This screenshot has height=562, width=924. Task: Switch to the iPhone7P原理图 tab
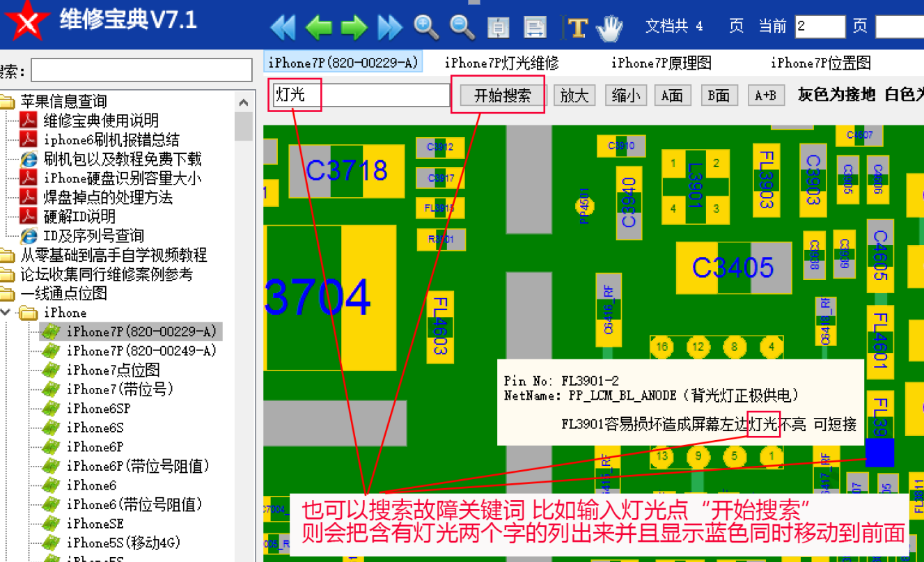[x=661, y=63]
